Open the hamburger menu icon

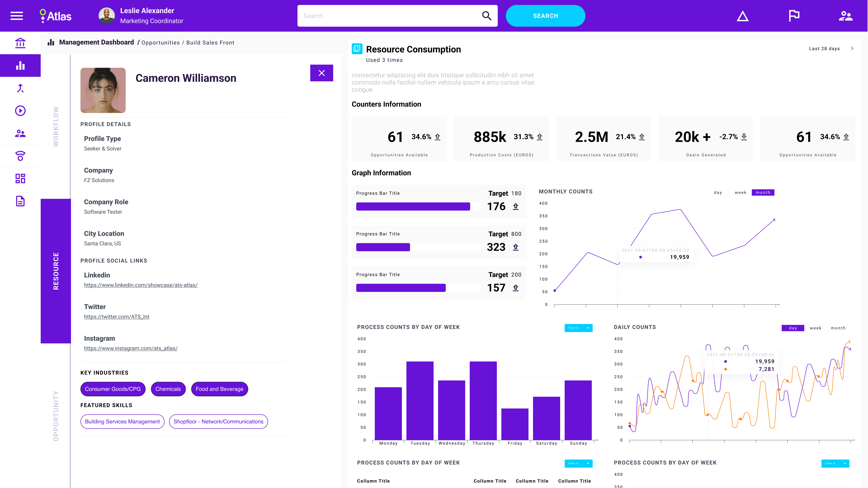click(x=17, y=16)
